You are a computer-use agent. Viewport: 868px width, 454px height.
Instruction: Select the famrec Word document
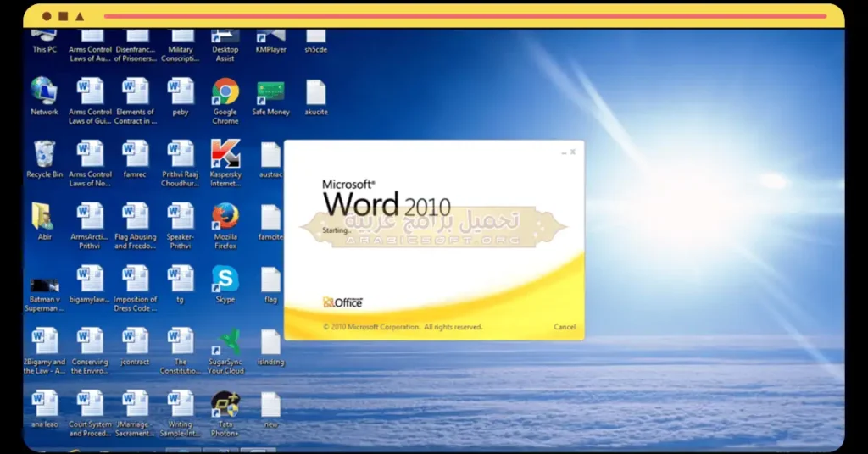pos(135,154)
